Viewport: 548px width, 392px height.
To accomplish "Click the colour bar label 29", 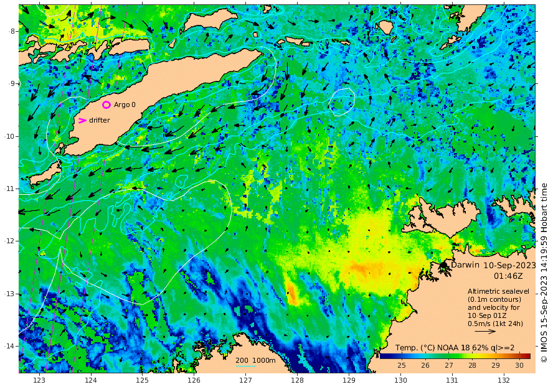I will pyautogui.click(x=496, y=365).
